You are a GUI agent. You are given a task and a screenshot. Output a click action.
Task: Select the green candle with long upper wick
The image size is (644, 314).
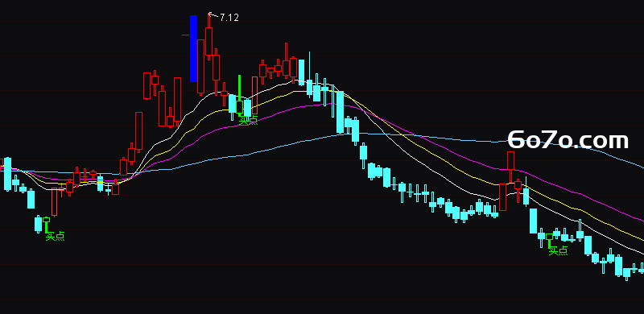[x=239, y=95]
